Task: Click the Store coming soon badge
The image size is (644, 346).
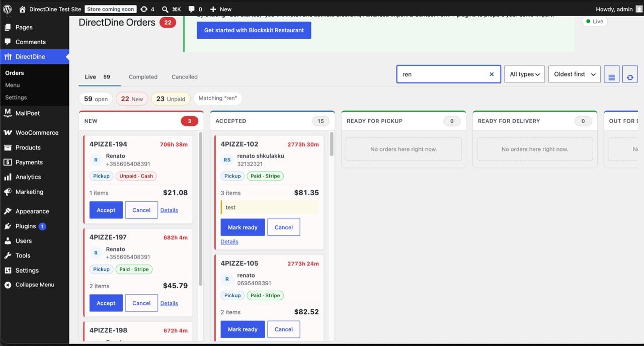Action: tap(110, 9)
